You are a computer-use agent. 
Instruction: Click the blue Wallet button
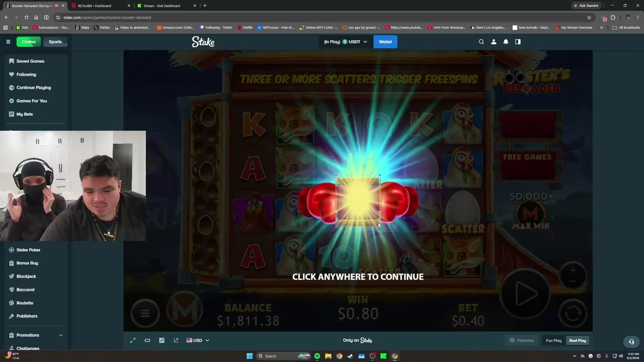coord(385,42)
